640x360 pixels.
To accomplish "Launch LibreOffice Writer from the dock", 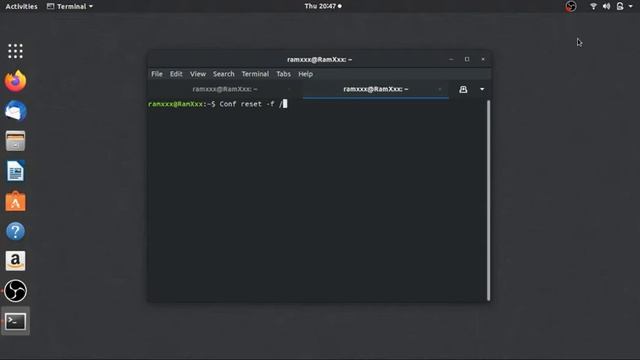I will click(16, 171).
